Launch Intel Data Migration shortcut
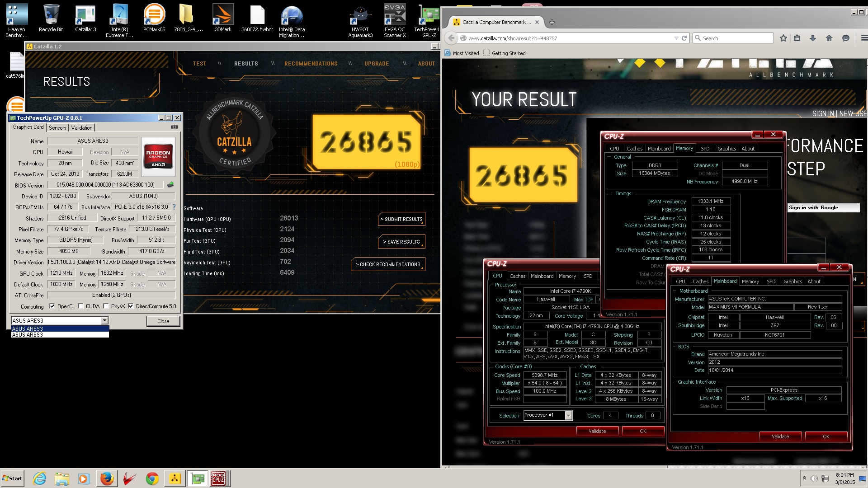The image size is (868, 488). [x=292, y=20]
